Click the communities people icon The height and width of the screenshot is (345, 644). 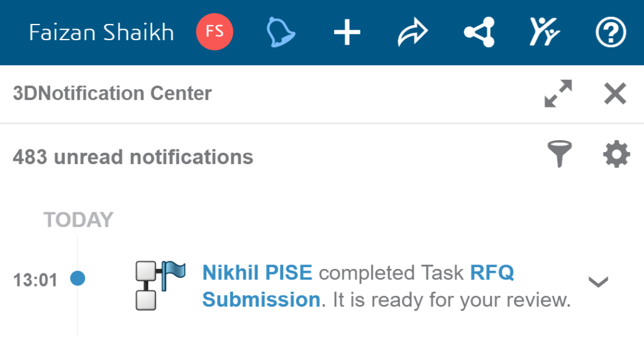click(x=545, y=31)
